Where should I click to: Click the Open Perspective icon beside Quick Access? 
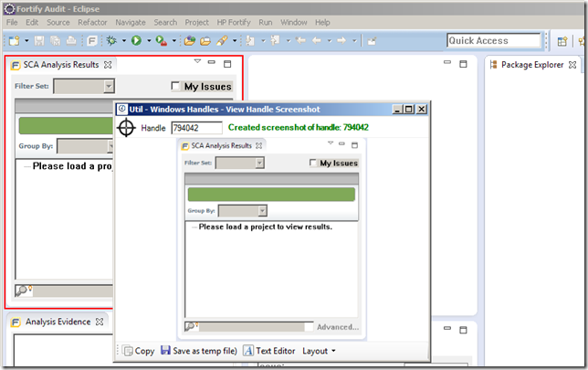point(562,40)
